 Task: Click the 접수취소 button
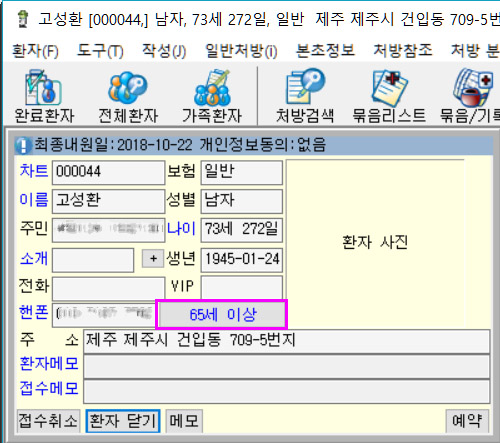pyautogui.click(x=48, y=421)
